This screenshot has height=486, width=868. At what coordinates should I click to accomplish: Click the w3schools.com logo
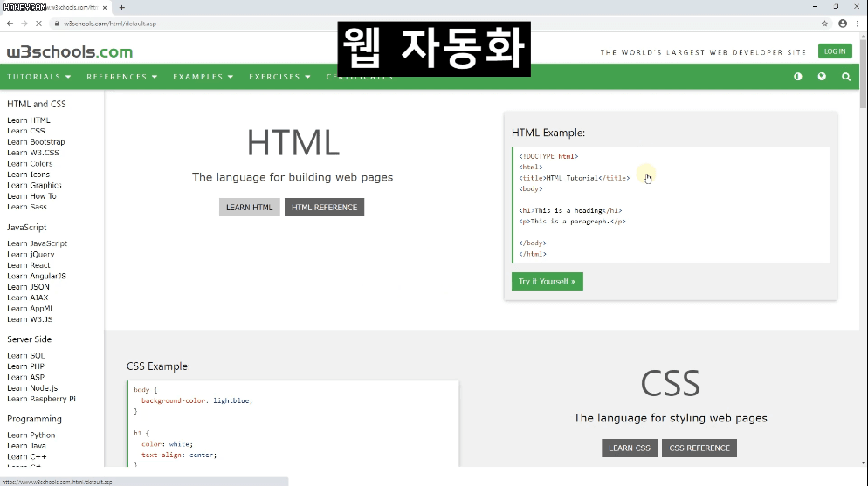[70, 52]
